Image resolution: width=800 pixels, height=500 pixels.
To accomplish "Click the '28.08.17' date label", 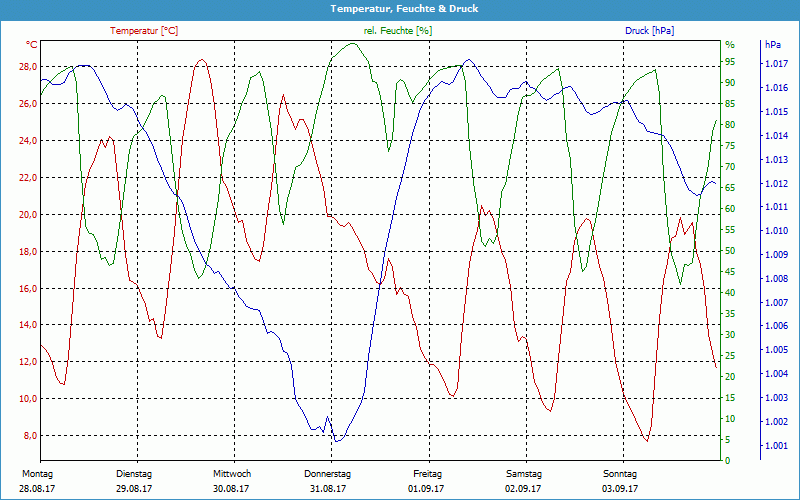I will [37, 489].
